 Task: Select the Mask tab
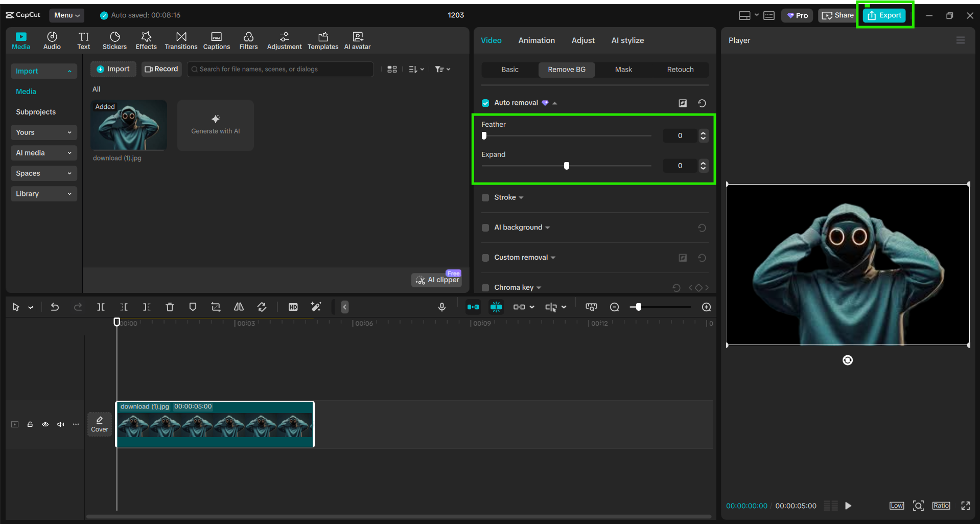tap(623, 70)
